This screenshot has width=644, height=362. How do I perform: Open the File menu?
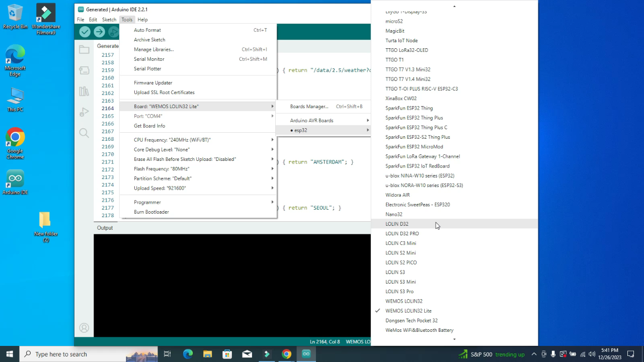[80, 20]
